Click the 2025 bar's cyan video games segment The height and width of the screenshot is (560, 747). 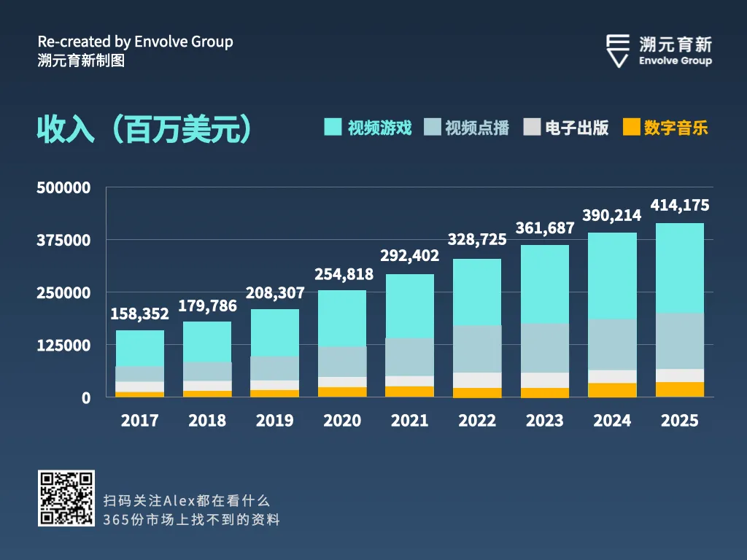point(680,268)
